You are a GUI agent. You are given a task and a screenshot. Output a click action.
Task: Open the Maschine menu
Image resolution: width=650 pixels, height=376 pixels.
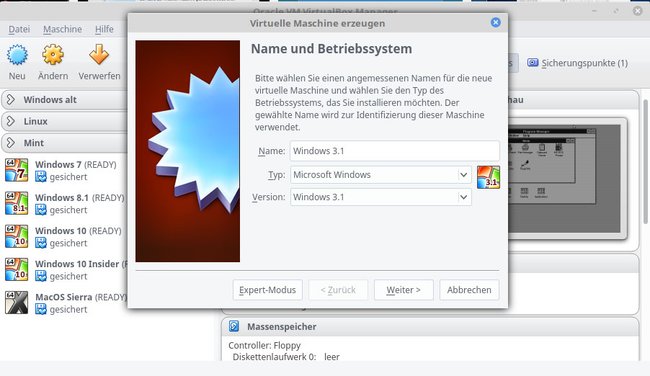click(63, 29)
